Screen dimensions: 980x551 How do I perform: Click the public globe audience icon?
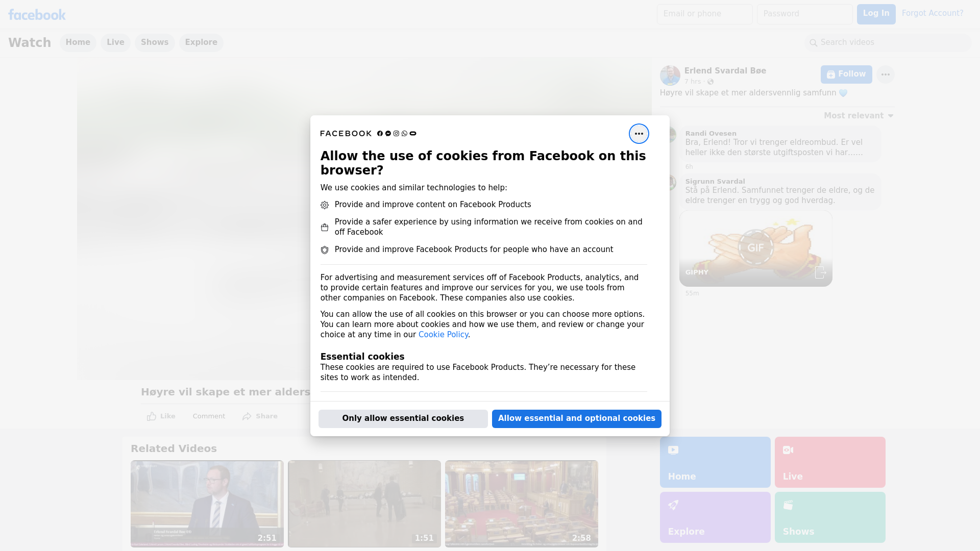(710, 82)
